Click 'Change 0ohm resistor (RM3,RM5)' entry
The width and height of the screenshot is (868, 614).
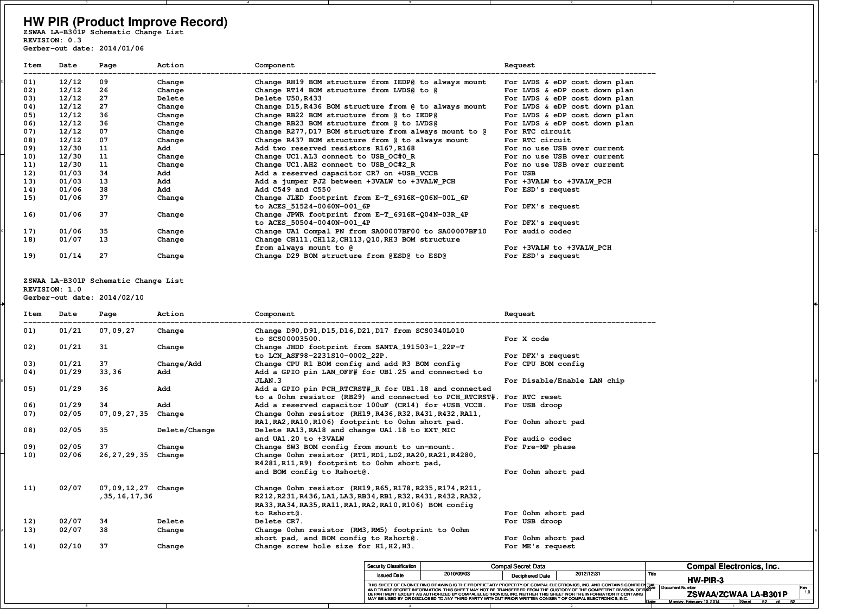(x=361, y=530)
